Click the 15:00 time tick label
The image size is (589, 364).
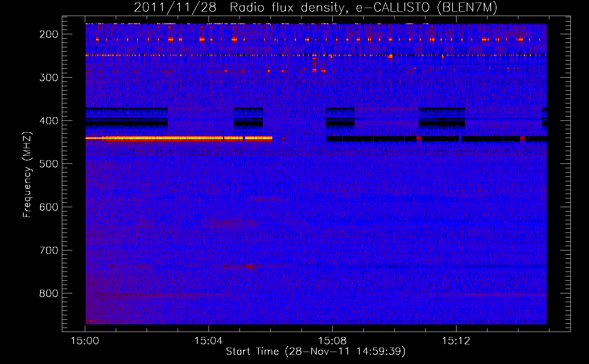[x=85, y=341]
